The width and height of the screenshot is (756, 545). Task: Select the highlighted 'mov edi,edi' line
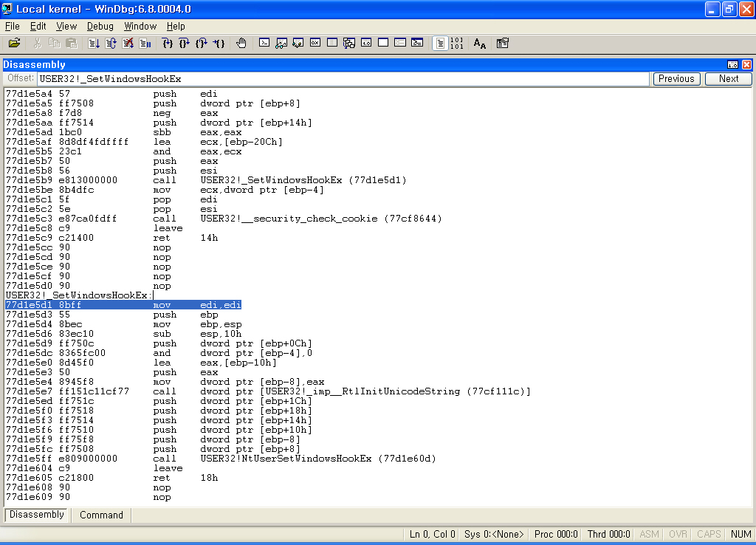[123, 305]
